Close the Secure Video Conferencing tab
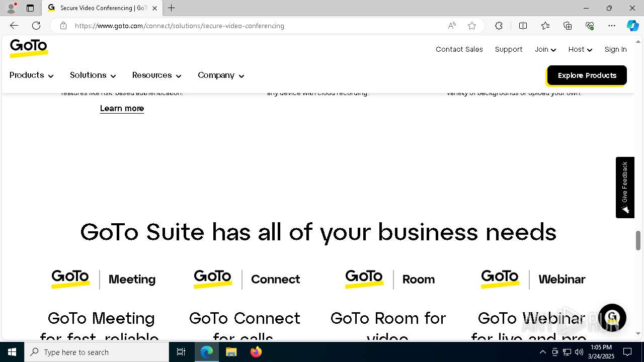The height and width of the screenshot is (362, 644). 154,8
